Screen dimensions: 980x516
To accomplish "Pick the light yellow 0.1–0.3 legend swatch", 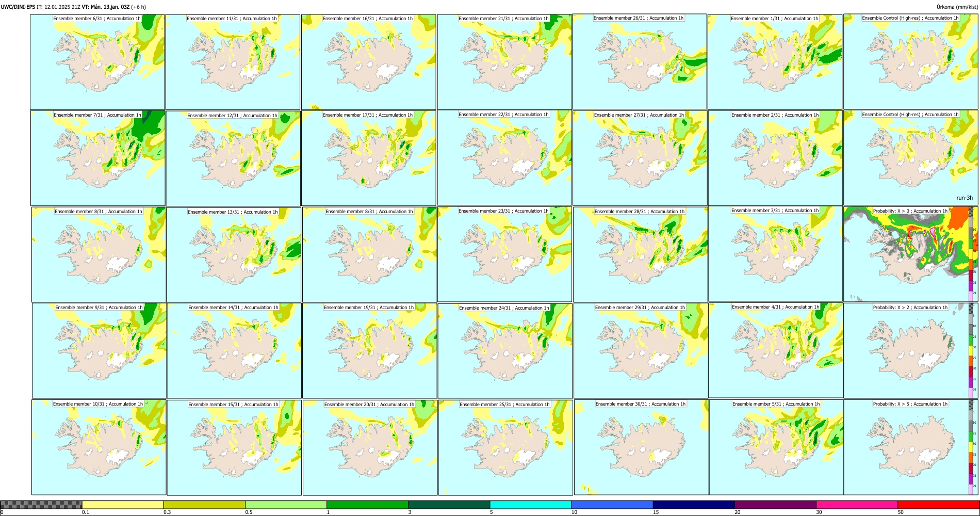I will pyautogui.click(x=123, y=505).
